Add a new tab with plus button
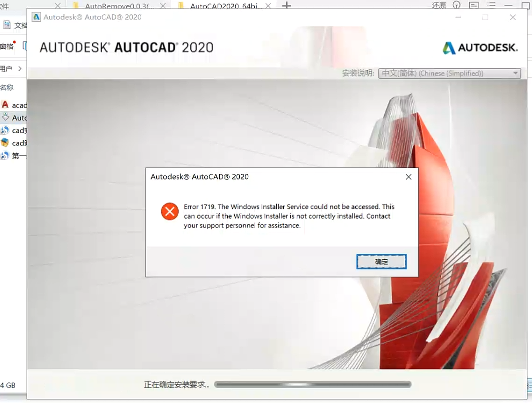 point(286,5)
